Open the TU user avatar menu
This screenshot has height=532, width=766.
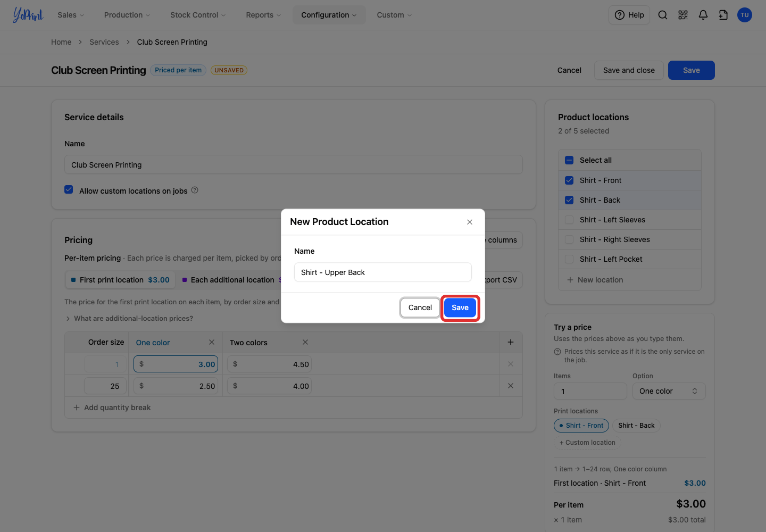click(745, 15)
